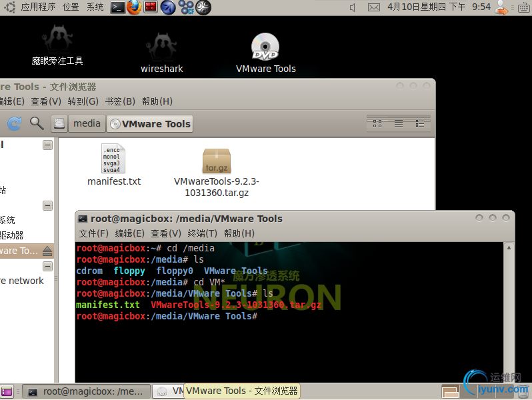Image resolution: width=532 pixels, height=400 pixels.
Task: Click the file browser window title bar
Action: (217, 87)
